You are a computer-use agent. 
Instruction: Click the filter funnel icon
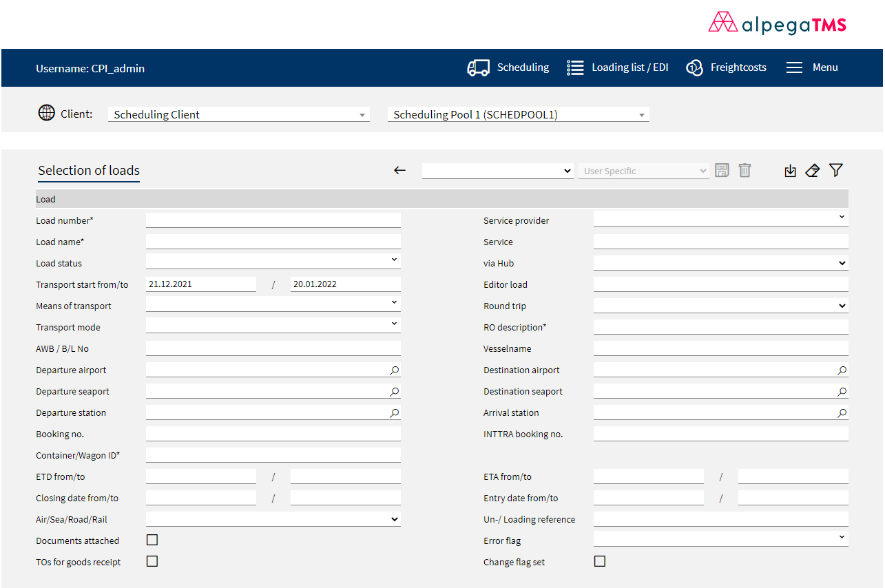click(x=835, y=170)
